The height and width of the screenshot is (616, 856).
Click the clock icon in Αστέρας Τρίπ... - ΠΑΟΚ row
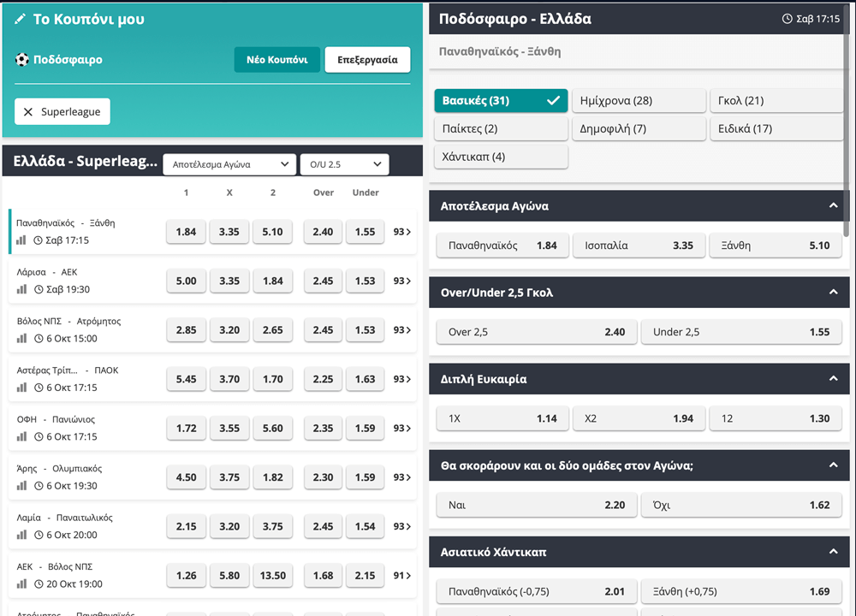(39, 388)
